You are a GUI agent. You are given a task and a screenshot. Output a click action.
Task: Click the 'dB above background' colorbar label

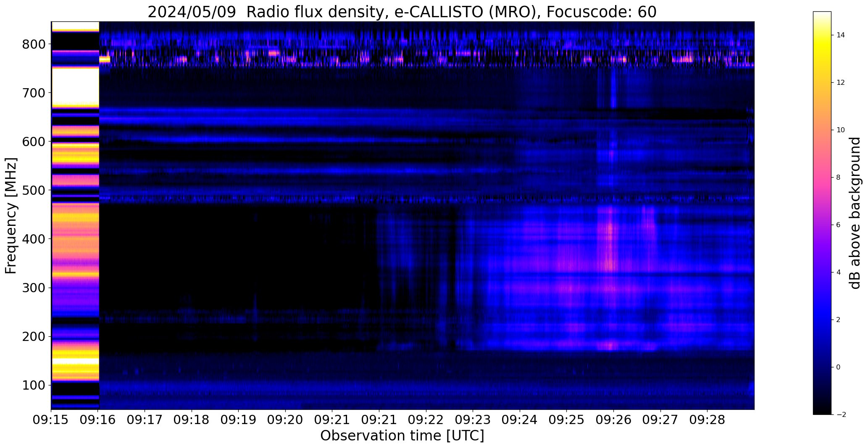click(855, 213)
